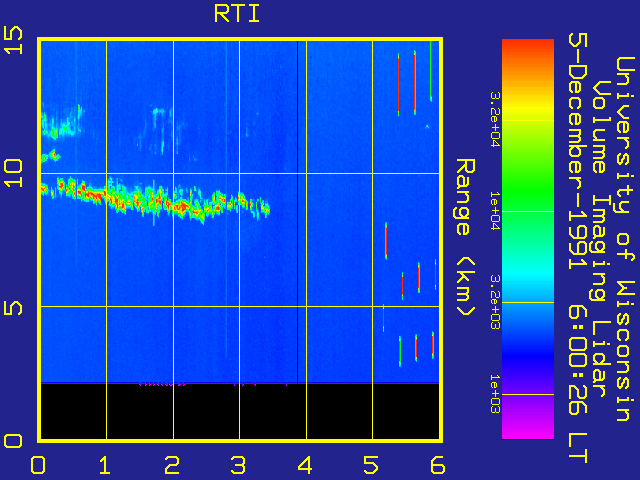Screen dimensions: 640x480
Task: Click the range axis tick label 5
Action: [x=13, y=307]
